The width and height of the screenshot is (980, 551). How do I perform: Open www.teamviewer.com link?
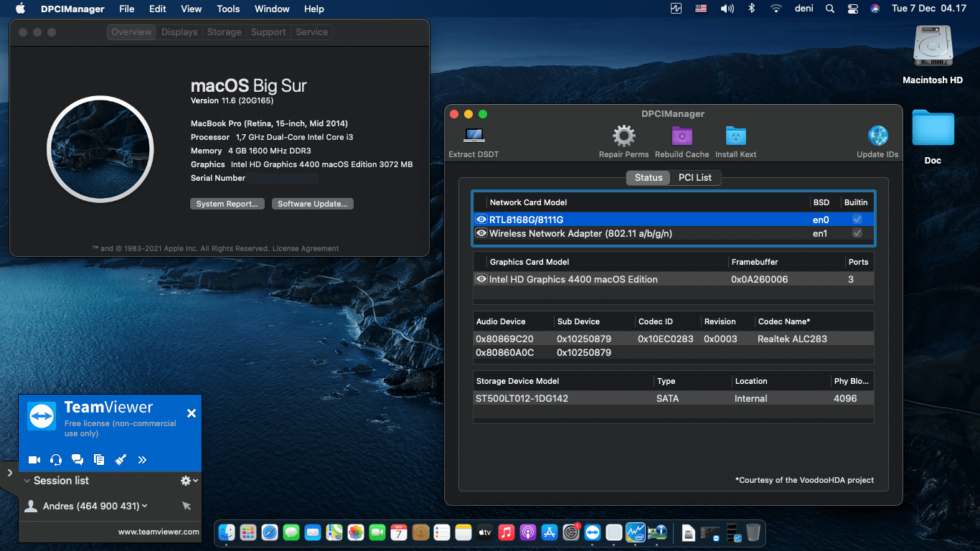coord(159,532)
